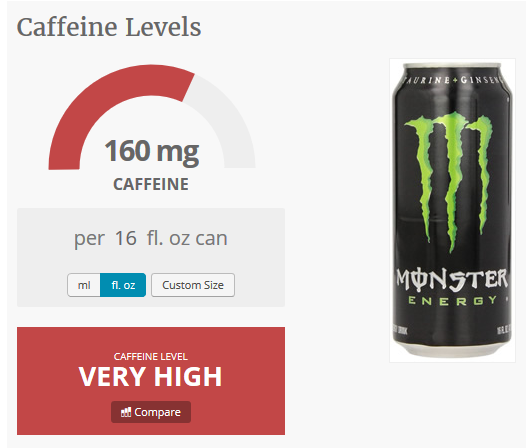This screenshot has width=526, height=448.
Task: Click the bar chart icon on Compare
Action: [126, 412]
